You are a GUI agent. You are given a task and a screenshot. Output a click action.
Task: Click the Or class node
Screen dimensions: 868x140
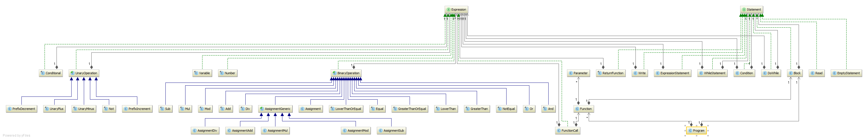click(x=529, y=109)
